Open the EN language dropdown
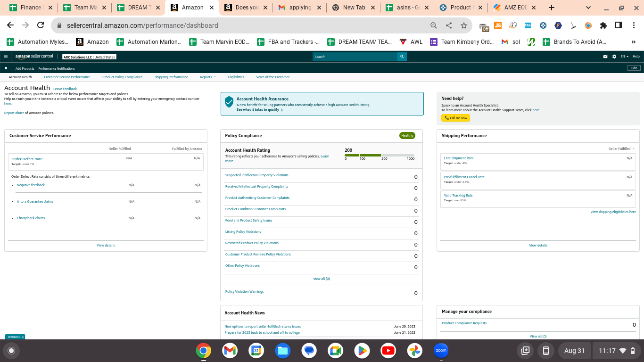 coord(624,57)
